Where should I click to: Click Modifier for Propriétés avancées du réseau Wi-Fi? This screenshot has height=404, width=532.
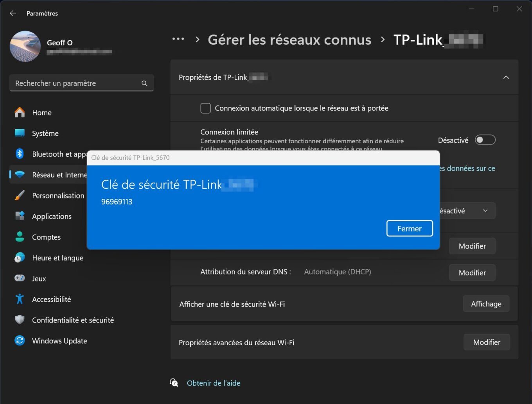(487, 342)
